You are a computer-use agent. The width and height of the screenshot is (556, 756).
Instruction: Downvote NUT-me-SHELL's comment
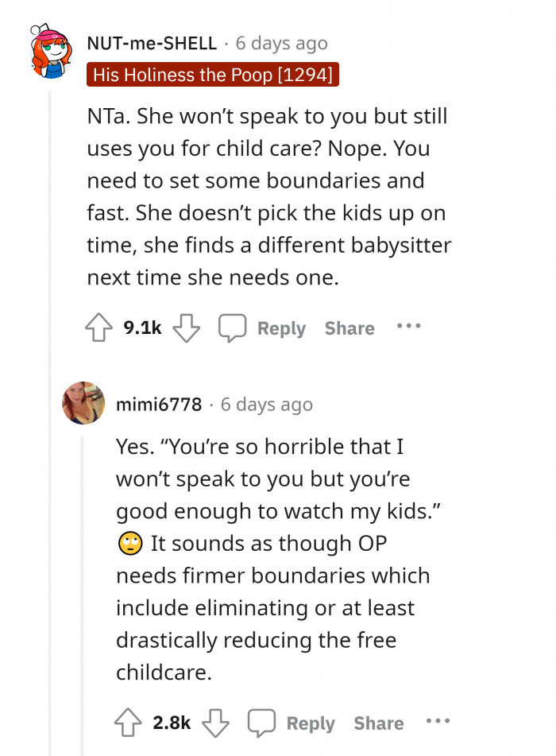tap(186, 328)
